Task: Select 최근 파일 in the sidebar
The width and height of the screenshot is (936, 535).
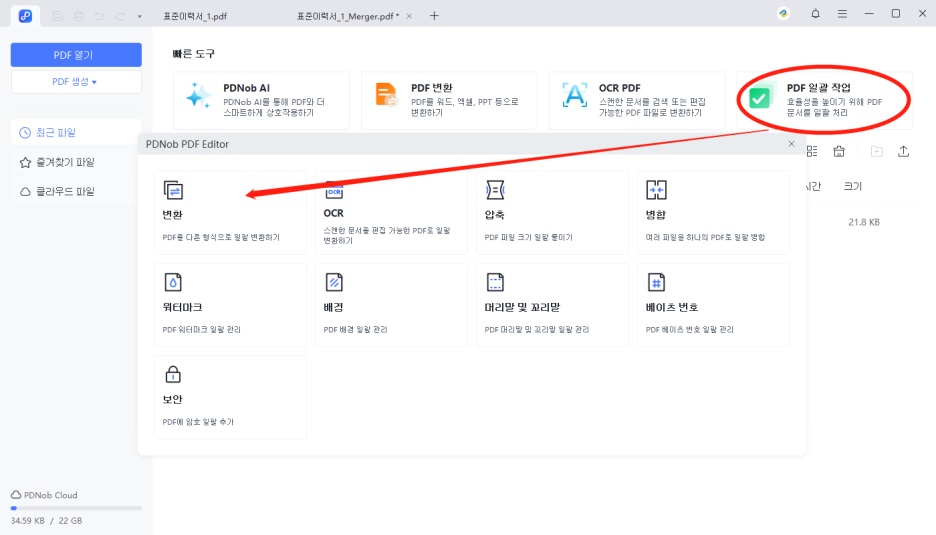Action: (x=76, y=133)
